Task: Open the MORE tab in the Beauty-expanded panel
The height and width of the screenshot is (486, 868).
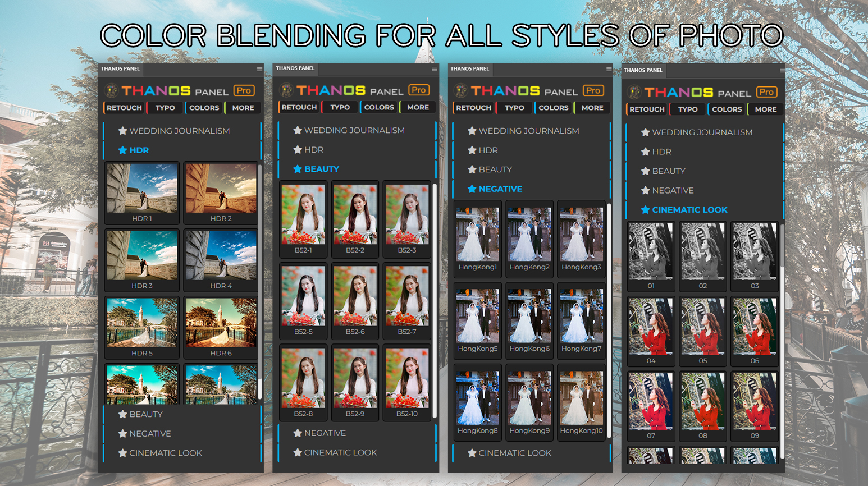Action: click(x=418, y=107)
